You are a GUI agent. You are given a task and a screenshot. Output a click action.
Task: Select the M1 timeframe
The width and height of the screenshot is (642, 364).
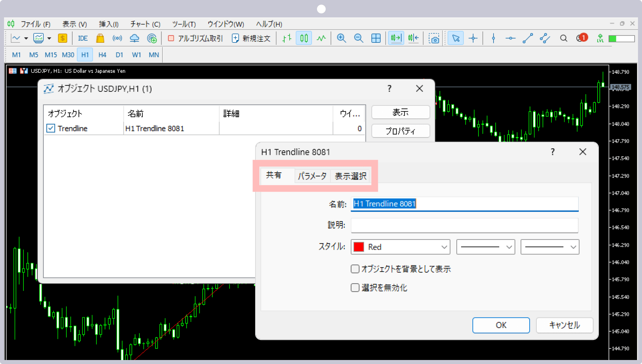(x=16, y=55)
